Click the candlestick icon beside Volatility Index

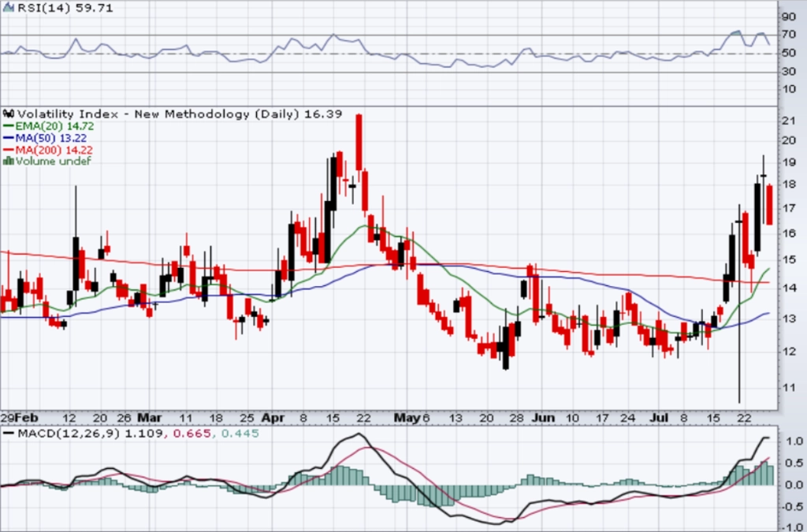(x=8, y=113)
